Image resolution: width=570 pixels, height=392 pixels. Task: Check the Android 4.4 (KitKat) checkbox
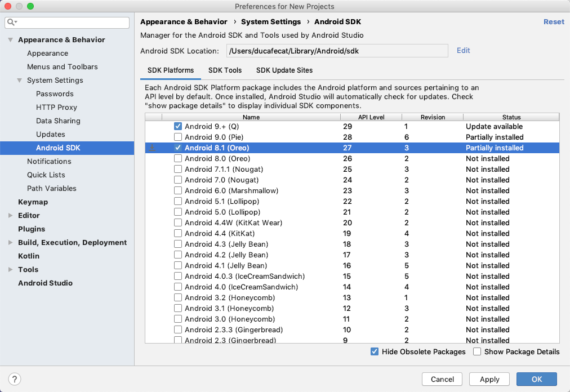click(178, 234)
